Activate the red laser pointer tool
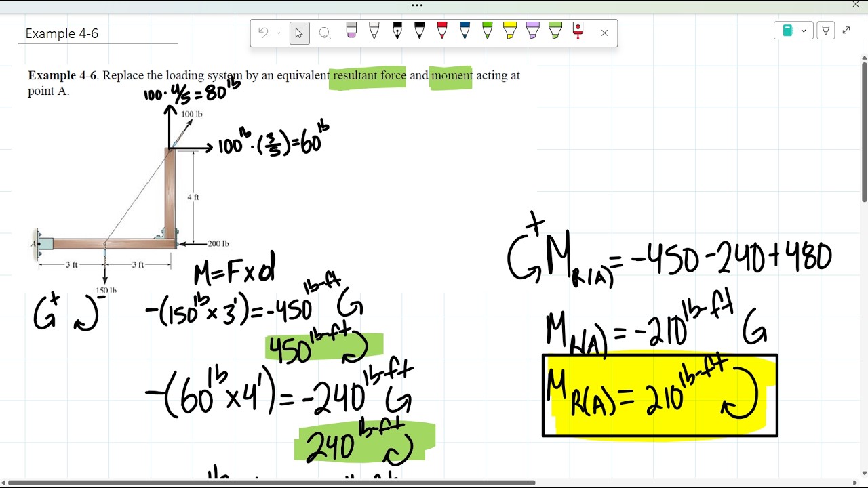 (578, 31)
